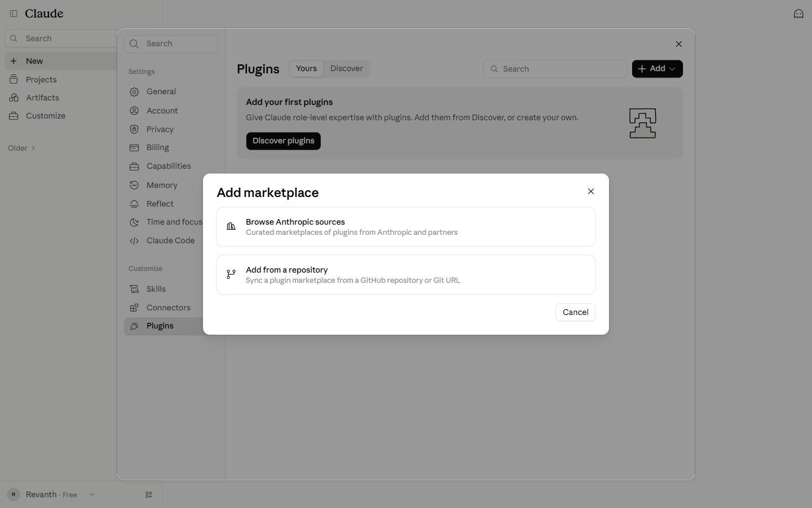Screen dimensions: 812x508
Task: Choose Add from a repository option
Action: (406, 275)
